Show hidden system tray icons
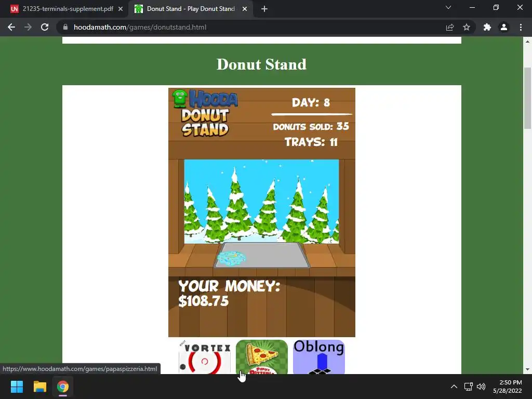Screen dimensions: 532x399 [x=454, y=387]
